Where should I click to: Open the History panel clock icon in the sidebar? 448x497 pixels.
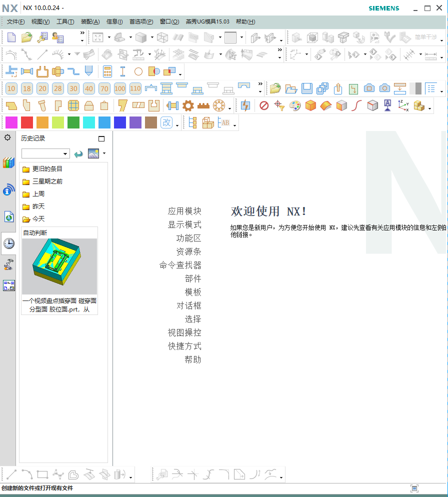coord(8,243)
